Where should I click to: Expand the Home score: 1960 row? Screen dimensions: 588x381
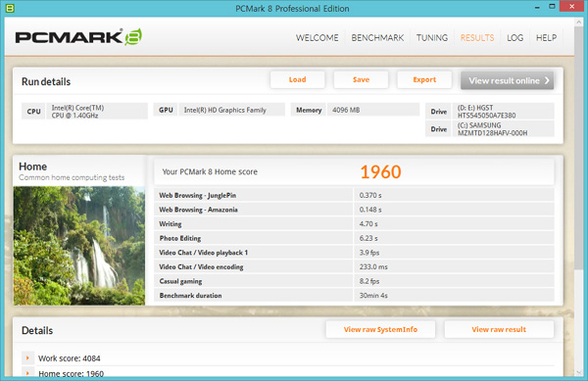[27, 373]
